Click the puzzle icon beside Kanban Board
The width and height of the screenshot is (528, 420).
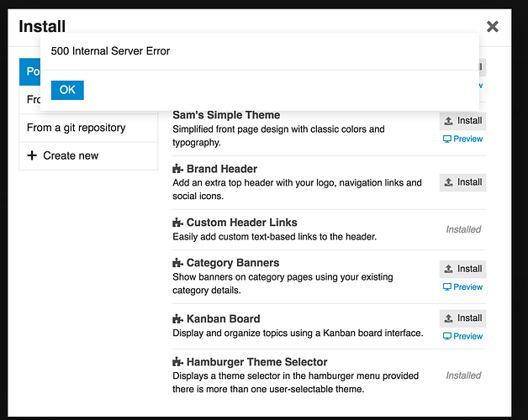pos(177,318)
